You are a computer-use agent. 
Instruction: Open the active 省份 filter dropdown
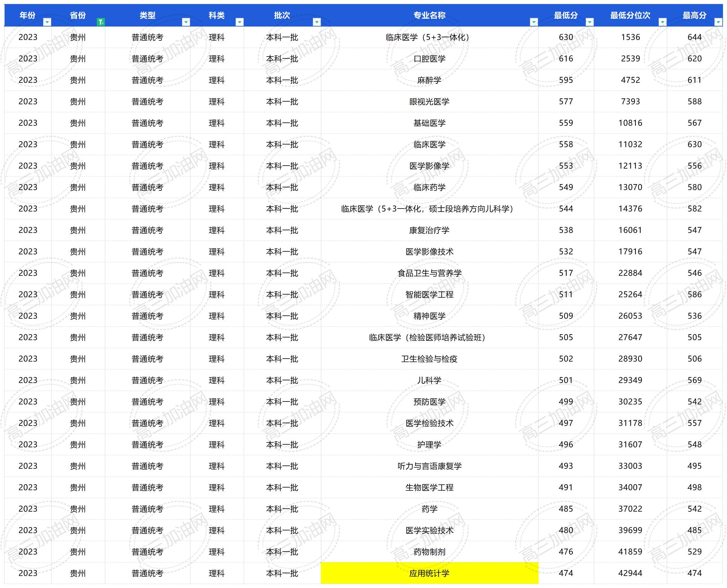click(101, 22)
